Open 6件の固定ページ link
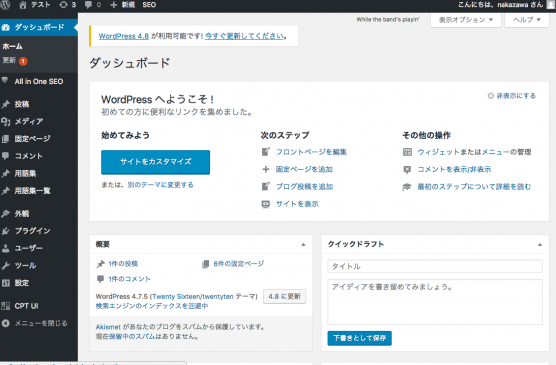The width and height of the screenshot is (556, 365). point(239,264)
